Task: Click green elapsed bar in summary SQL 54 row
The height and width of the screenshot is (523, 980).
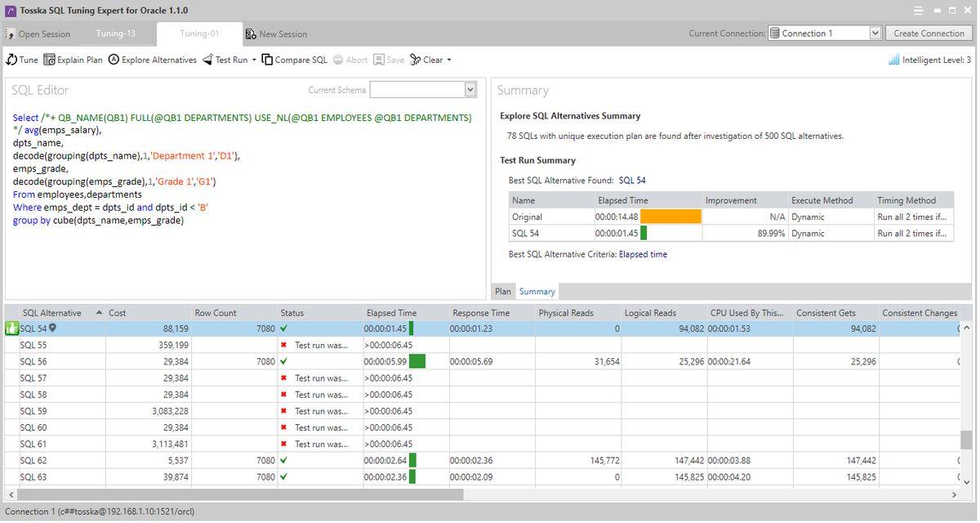Action: pos(644,233)
